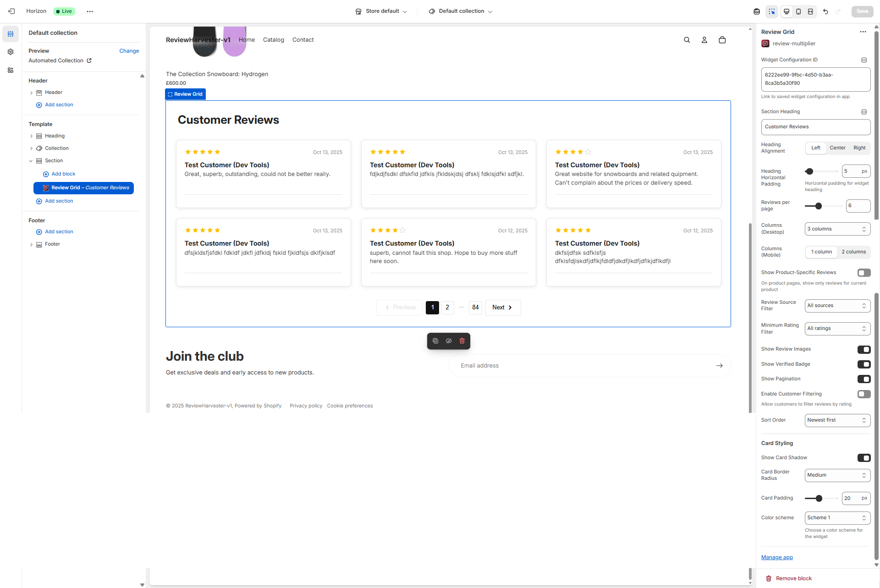Collapse the Section tree item
This screenshot has height=588, width=880.
[31, 161]
